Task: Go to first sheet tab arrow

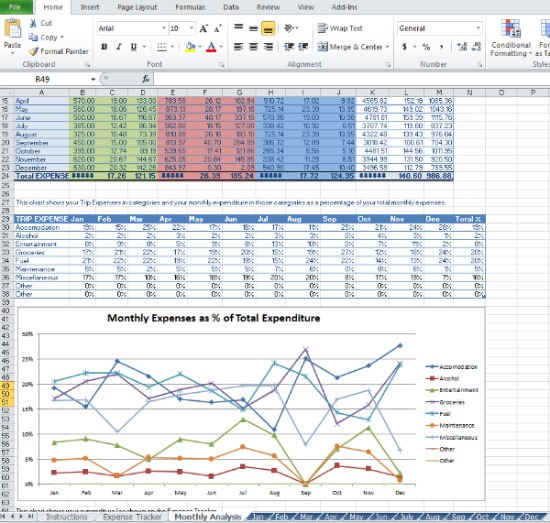Action: tap(4, 516)
